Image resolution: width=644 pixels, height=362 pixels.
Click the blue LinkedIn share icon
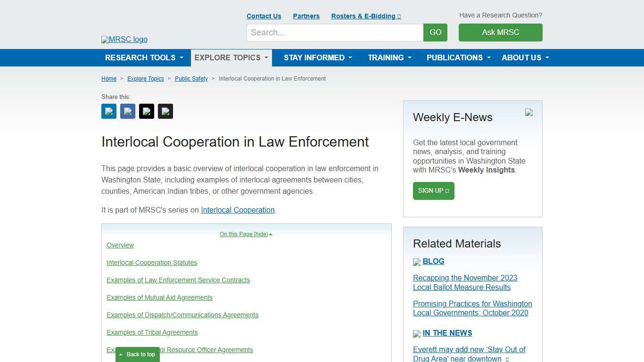(108, 111)
